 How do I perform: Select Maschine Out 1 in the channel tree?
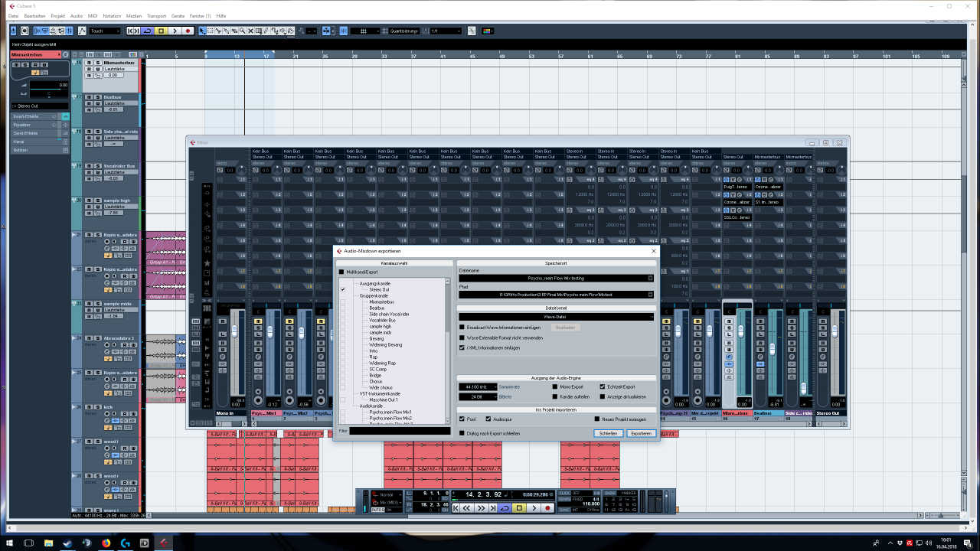point(384,399)
